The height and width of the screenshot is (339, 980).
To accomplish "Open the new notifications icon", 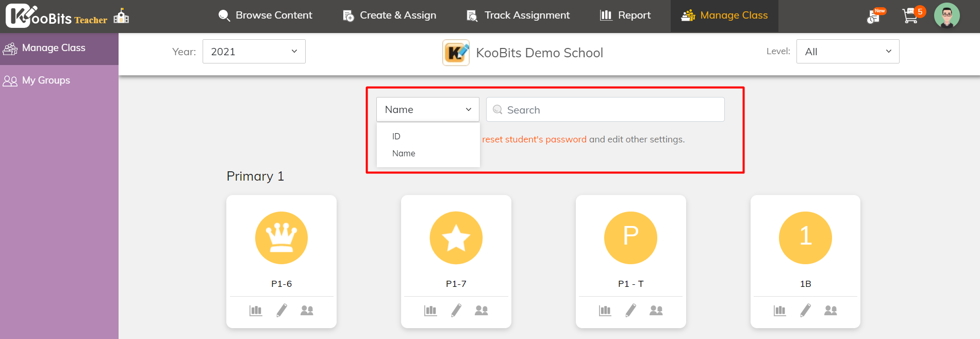I will (874, 16).
